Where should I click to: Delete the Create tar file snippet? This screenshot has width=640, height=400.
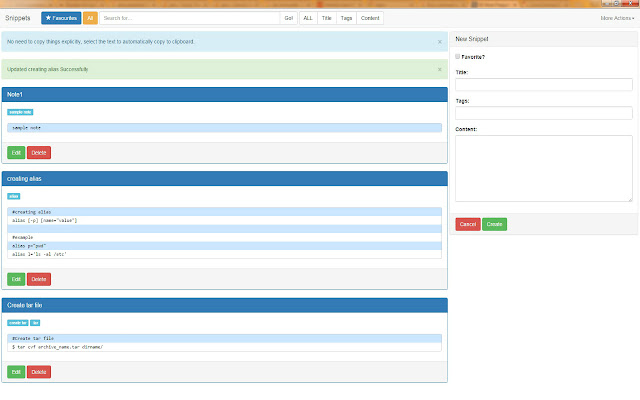pos(39,372)
